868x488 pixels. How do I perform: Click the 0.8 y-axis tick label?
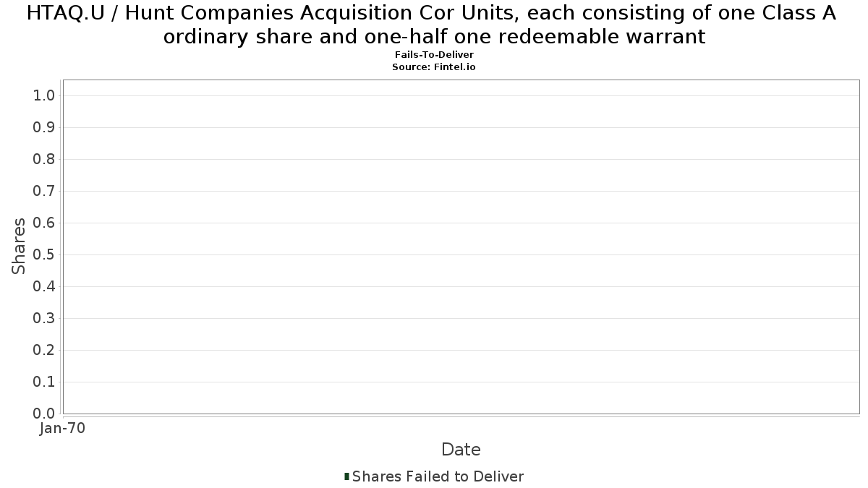click(45, 159)
